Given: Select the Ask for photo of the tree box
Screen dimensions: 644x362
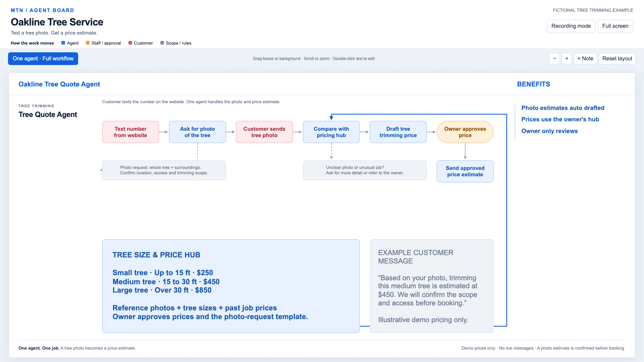Looking at the screenshot, I should click(197, 132).
